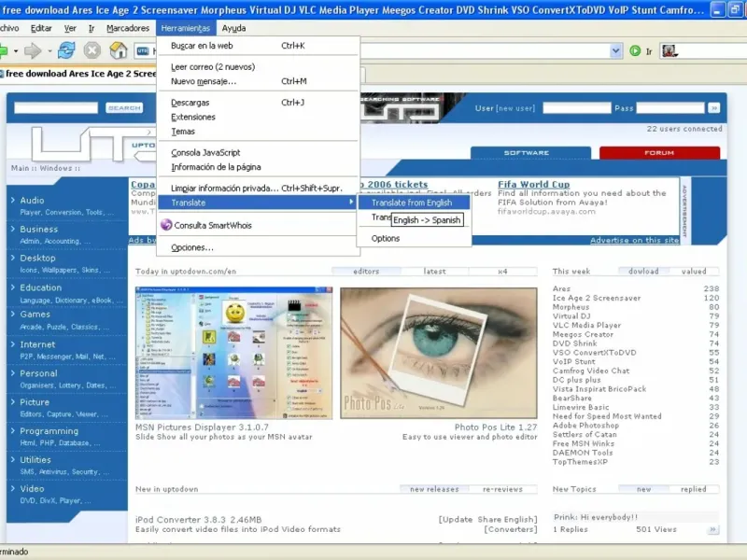Click the login arrow button beside Pass field
This screenshot has width=747, height=560.
[x=713, y=108]
